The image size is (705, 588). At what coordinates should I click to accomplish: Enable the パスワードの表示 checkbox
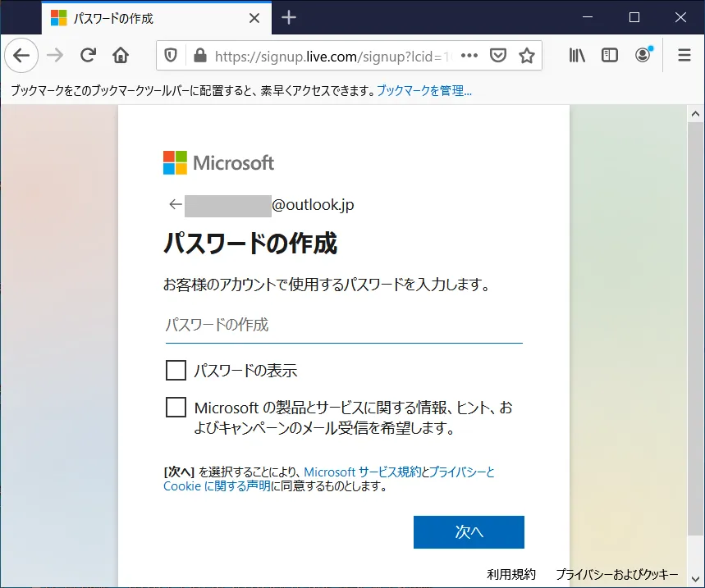point(176,371)
